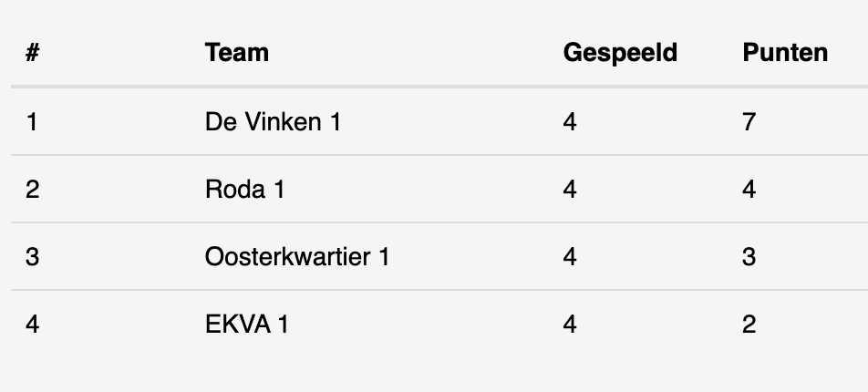Viewport: 868px width, 392px height.
Task: Click rank number 2 in Roda row
Action: 32,190
